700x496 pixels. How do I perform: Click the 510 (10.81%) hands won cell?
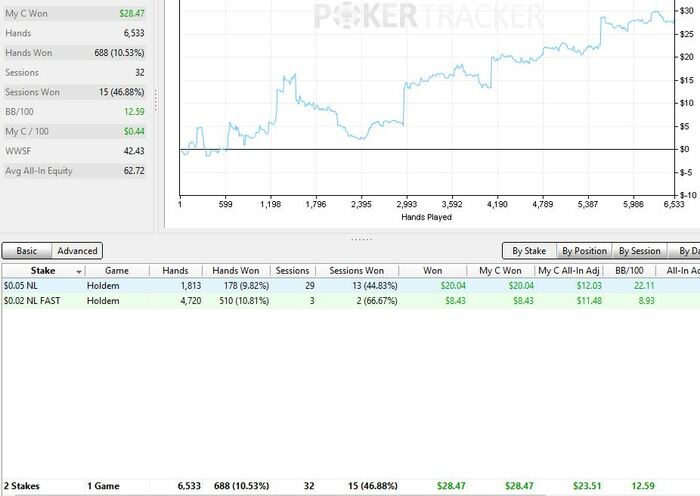pyautogui.click(x=244, y=301)
